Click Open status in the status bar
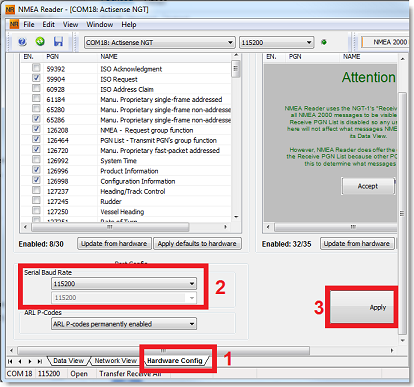The image size is (414, 387). point(79,374)
